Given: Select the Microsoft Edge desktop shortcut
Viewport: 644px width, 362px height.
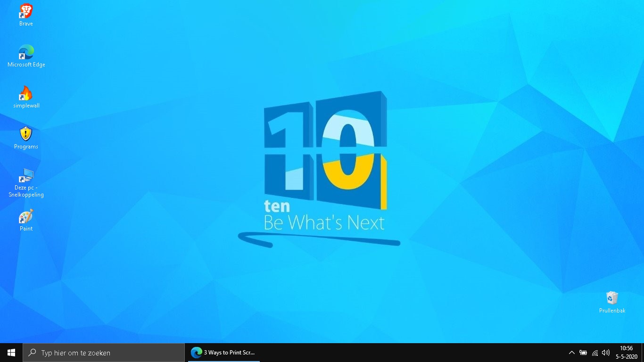Looking at the screenshot, I should pos(26,56).
